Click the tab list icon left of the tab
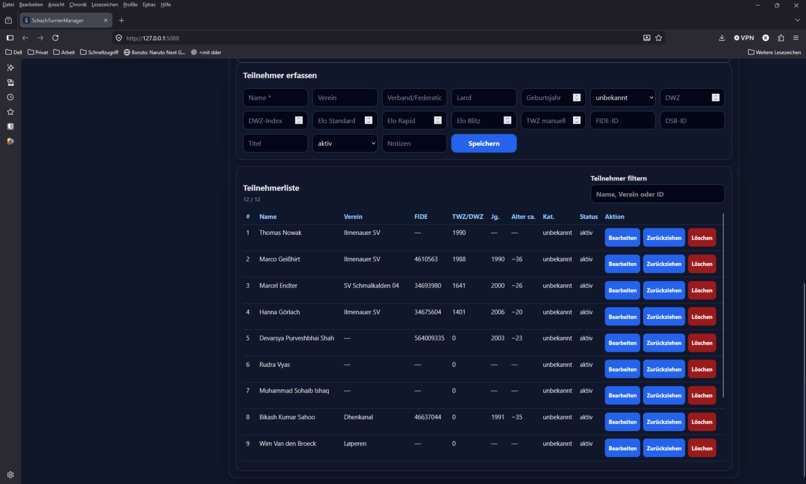The image size is (806, 484). click(8, 21)
